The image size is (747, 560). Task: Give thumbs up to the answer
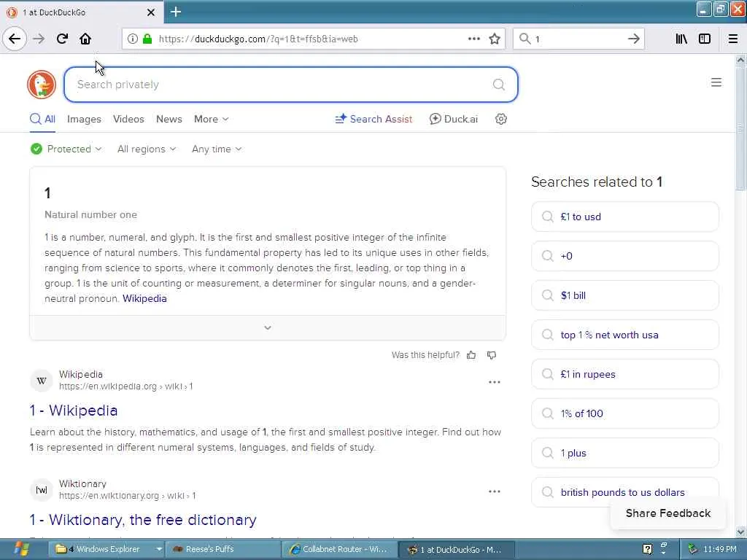click(x=471, y=355)
